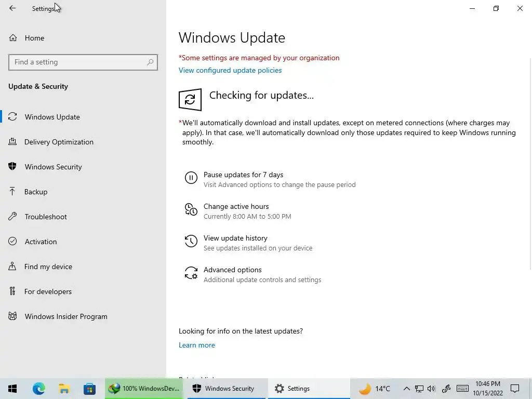Launch Microsoft Edge from taskbar
The image size is (532, 399).
coord(38,389)
